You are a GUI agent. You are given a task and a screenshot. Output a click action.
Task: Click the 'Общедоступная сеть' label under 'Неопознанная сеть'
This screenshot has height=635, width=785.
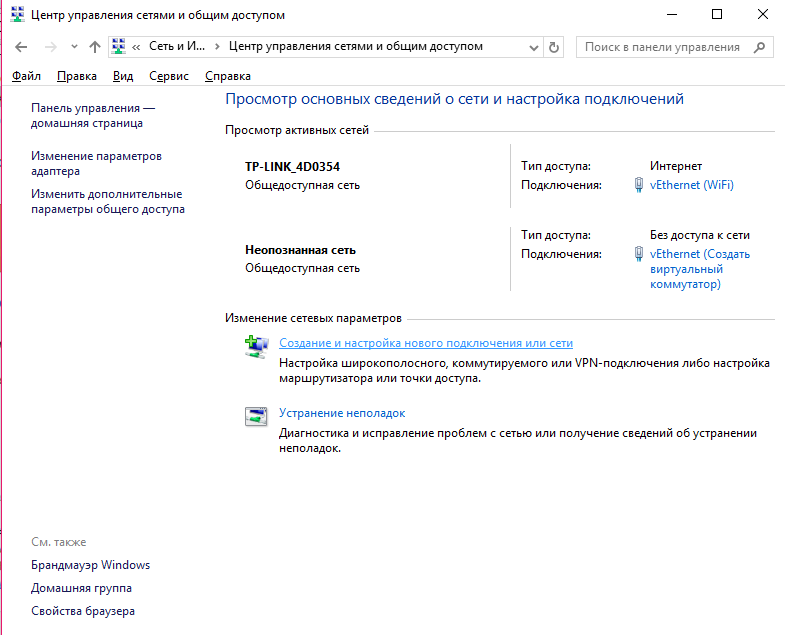tap(302, 268)
